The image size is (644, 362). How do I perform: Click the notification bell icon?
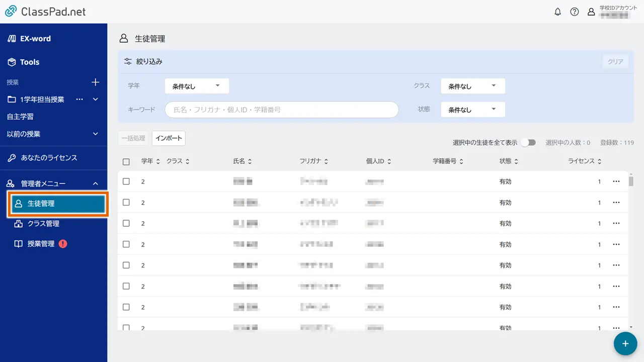557,12
